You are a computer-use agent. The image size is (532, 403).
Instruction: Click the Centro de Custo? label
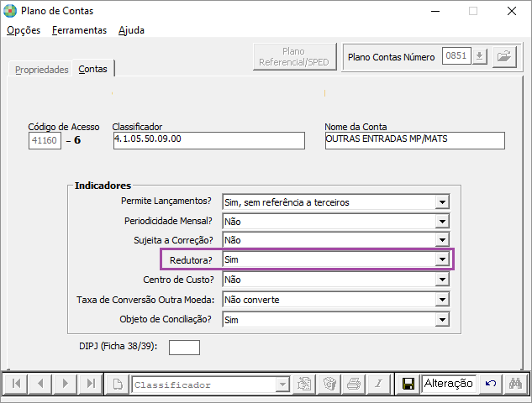178,280
